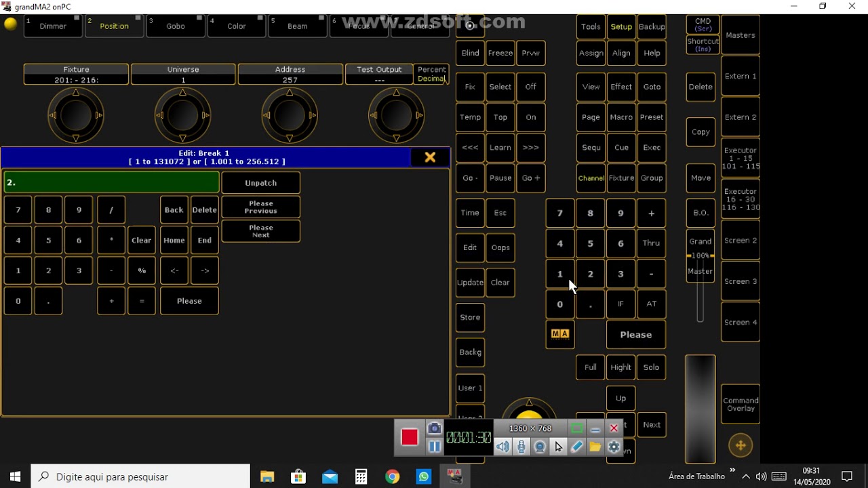Toggle the Highlt highlight button

click(621, 367)
